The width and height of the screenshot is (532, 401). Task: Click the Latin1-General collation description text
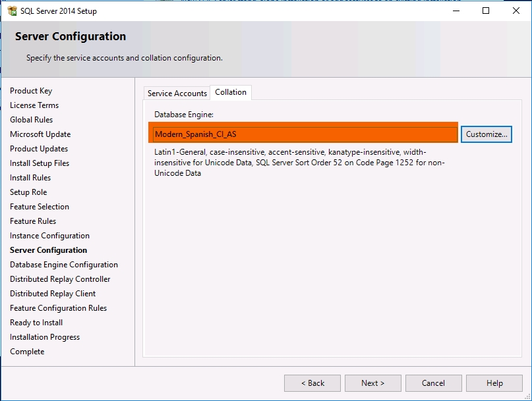pyautogui.click(x=299, y=163)
